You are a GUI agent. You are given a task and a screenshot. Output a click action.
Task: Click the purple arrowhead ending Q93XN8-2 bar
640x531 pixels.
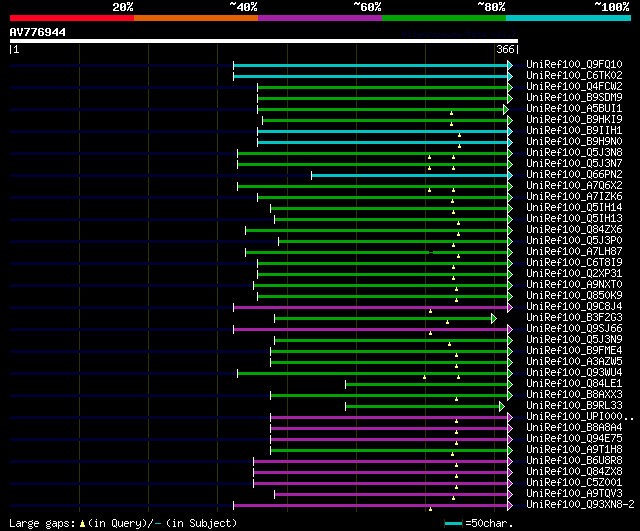(510, 506)
